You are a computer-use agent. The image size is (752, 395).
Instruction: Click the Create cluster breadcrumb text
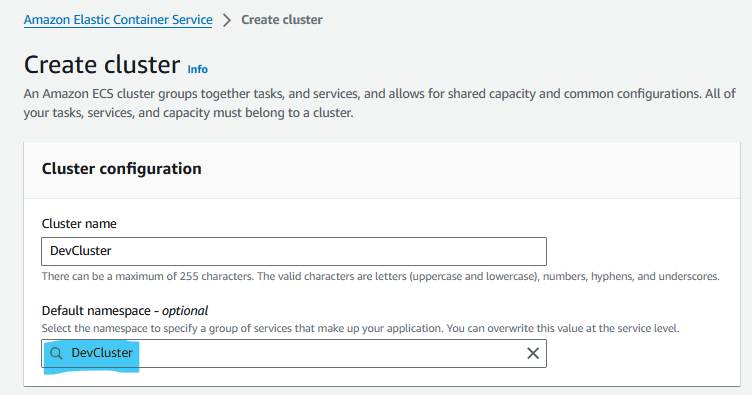tap(282, 20)
